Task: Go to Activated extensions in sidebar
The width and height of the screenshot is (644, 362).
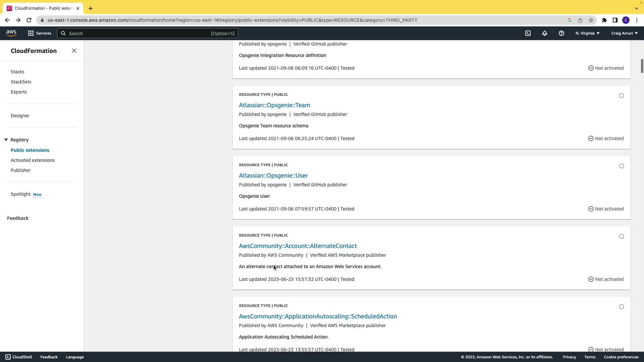Action: click(x=33, y=160)
